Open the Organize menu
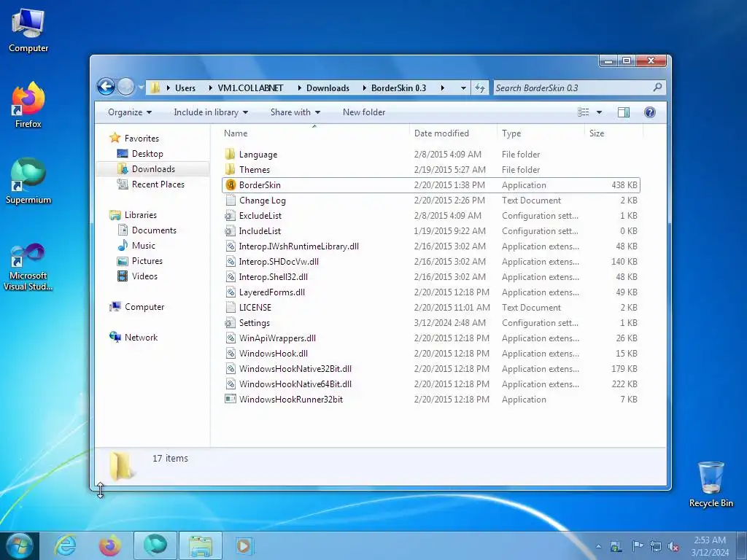 (x=130, y=112)
